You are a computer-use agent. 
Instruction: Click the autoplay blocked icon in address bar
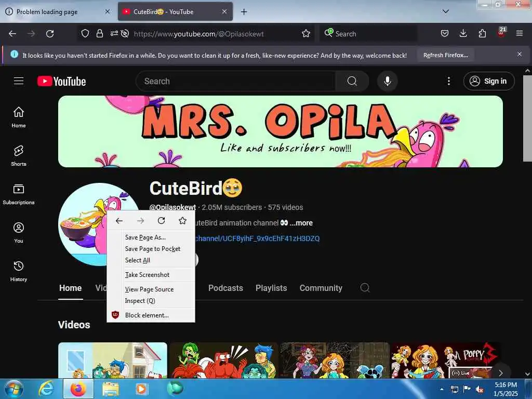(x=125, y=34)
